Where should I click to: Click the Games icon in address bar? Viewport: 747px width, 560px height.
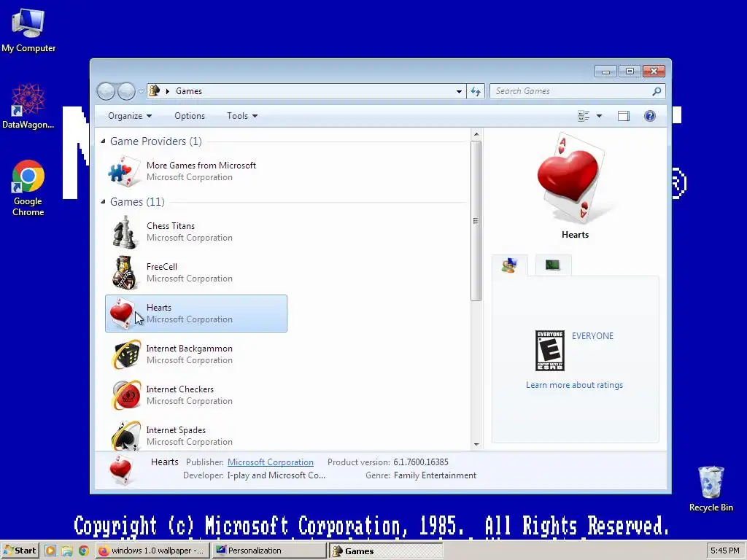[155, 90]
